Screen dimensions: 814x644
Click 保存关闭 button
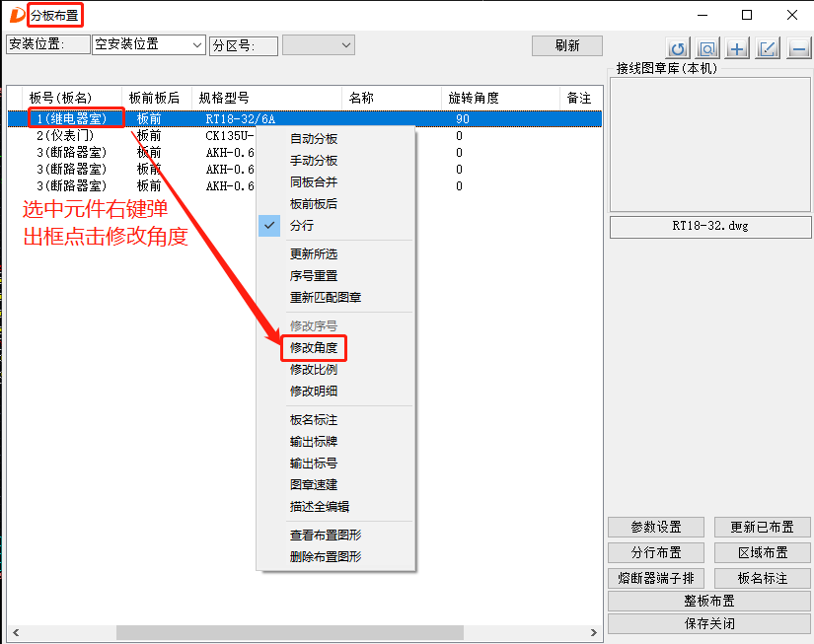click(709, 623)
